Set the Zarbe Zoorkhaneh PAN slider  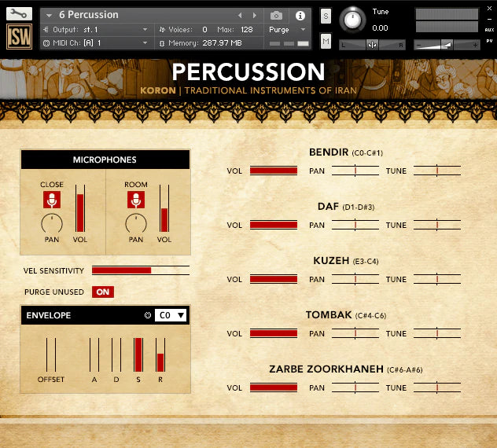click(355, 387)
